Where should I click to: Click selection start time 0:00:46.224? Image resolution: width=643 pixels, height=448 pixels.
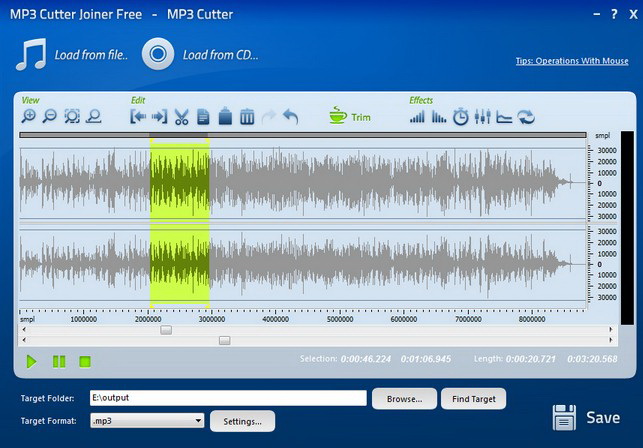tap(365, 359)
